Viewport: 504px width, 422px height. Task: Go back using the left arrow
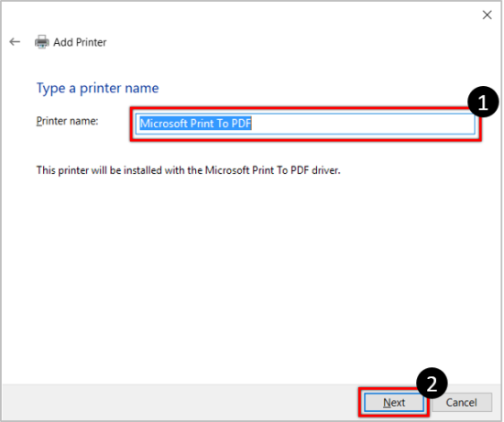15,42
